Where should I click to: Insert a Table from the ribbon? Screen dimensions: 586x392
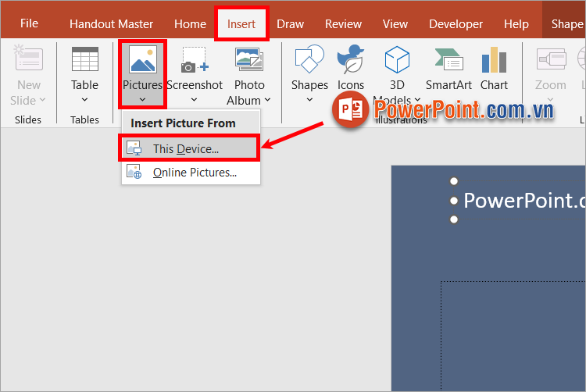[84, 61]
